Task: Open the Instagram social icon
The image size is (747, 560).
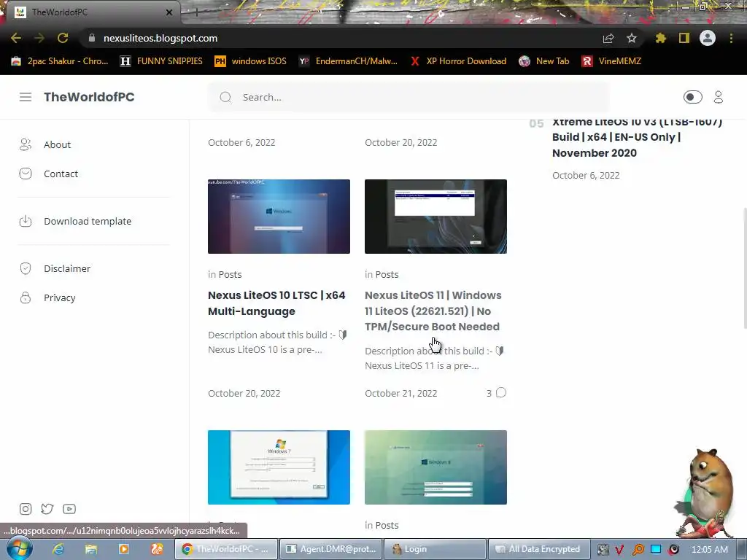Action: click(x=26, y=509)
